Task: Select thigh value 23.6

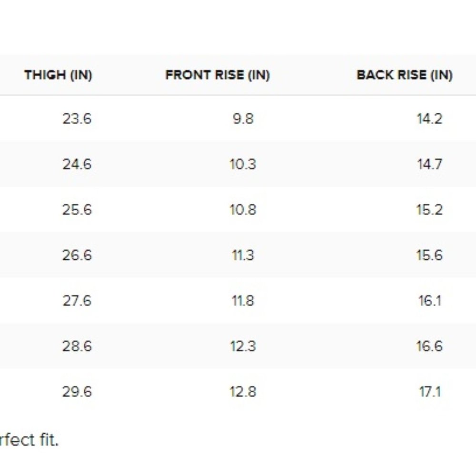Action: point(77,119)
